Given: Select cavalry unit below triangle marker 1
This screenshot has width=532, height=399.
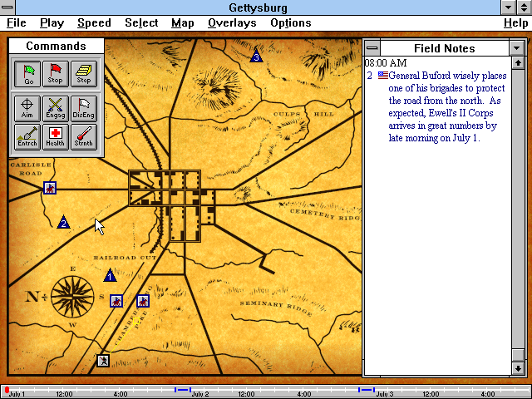Looking at the screenshot, I should click(x=116, y=301).
